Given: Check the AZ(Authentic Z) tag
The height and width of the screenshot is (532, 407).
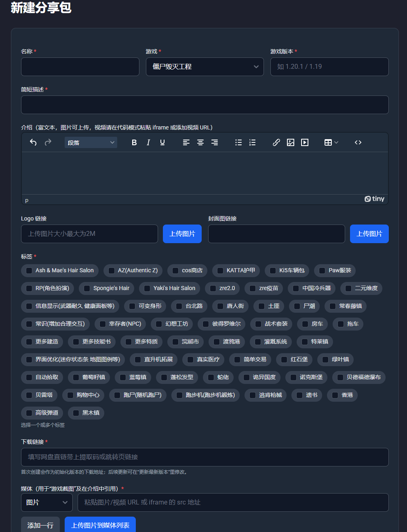Looking at the screenshot, I should (x=112, y=271).
